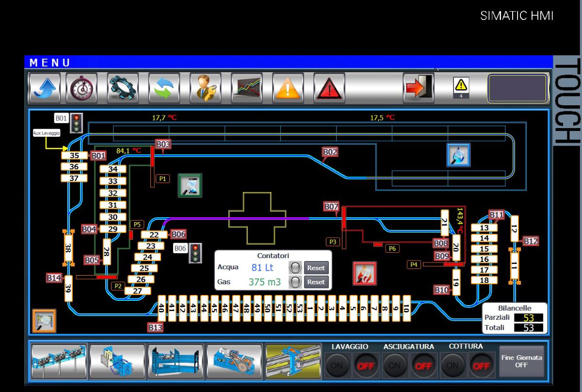582x392 pixels.
Task: Turn ASCIUGATURA off
Action: tap(423, 365)
